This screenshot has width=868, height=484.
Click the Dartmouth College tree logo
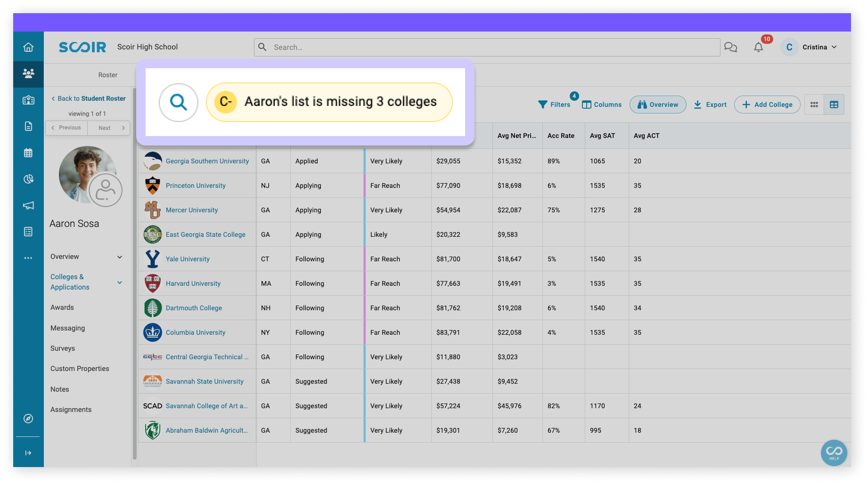[153, 308]
